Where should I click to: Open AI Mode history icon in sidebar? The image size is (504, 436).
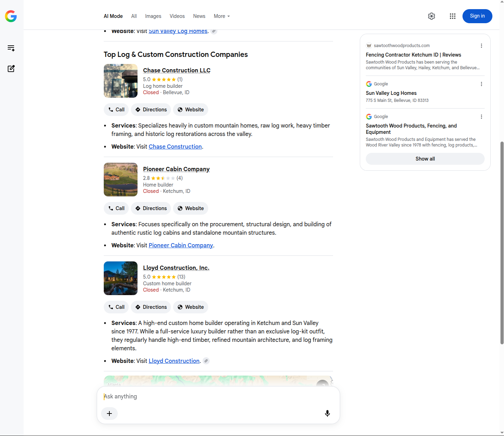(x=11, y=48)
